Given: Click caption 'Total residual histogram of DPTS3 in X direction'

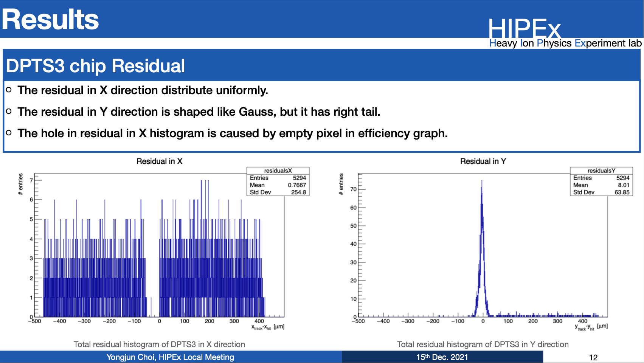Looking at the screenshot, I should (x=159, y=344).
